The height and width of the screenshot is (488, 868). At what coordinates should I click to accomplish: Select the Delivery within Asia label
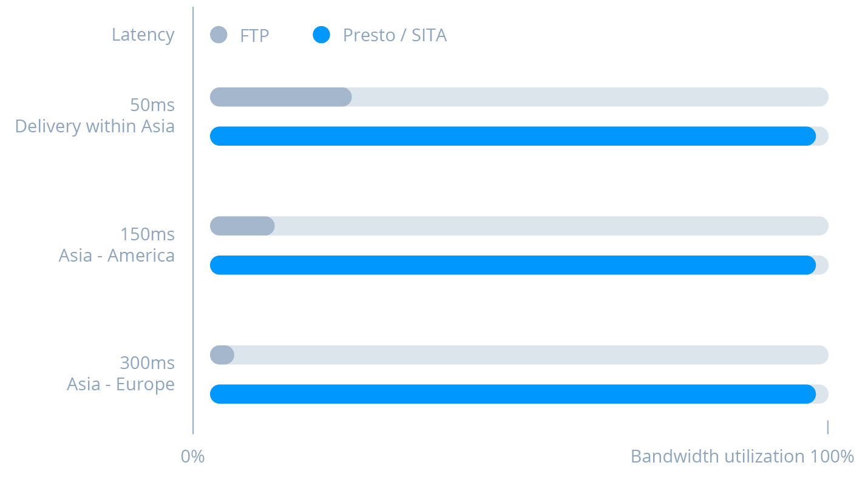(x=95, y=126)
